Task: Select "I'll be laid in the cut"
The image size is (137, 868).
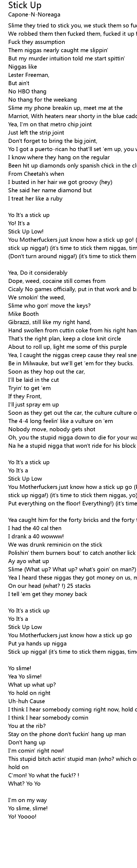Action: [34, 380]
